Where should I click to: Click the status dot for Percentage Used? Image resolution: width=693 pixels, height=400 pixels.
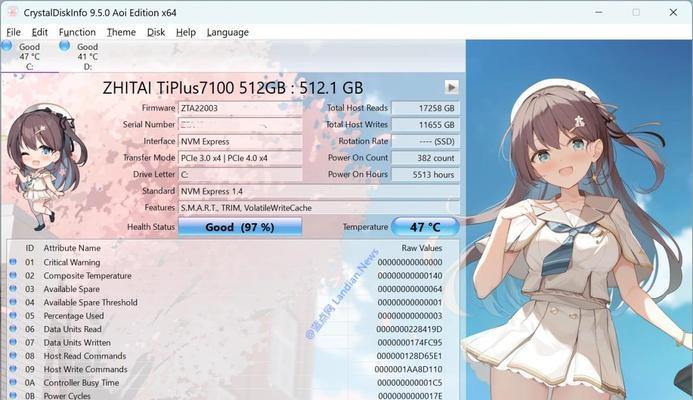pyautogui.click(x=13, y=315)
